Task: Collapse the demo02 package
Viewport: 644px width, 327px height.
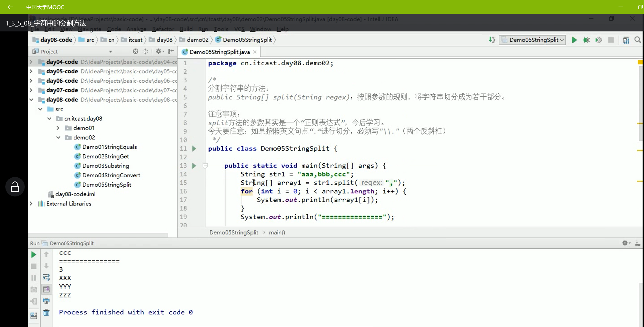Action: point(58,138)
